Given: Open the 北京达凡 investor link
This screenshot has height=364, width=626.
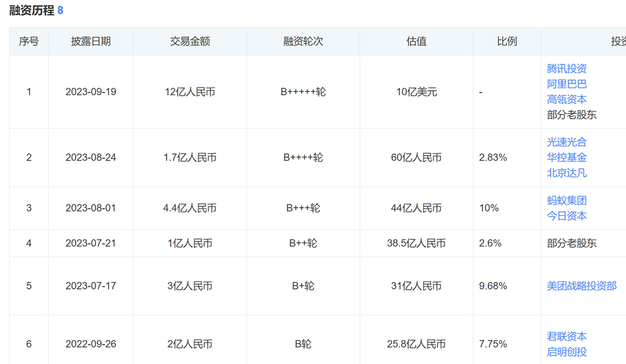Looking at the screenshot, I should click(567, 173).
